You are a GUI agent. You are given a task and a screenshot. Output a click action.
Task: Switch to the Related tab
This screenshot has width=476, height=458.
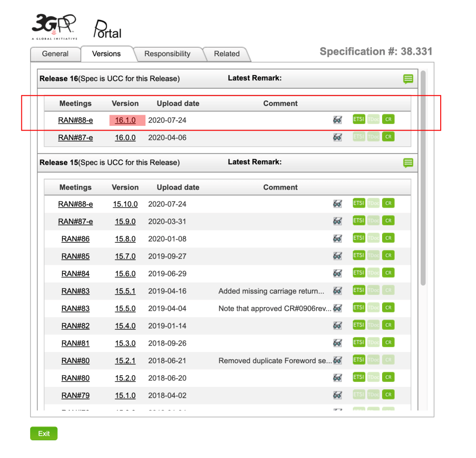[226, 54]
